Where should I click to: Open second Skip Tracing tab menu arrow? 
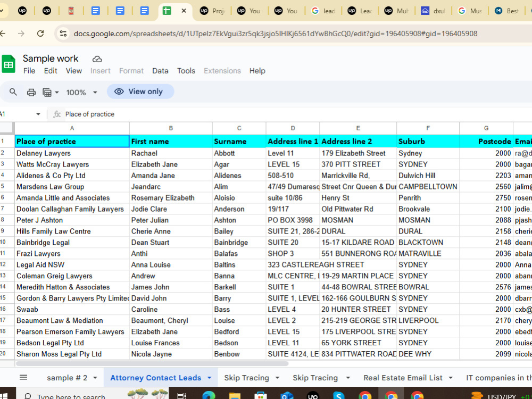pos(348,378)
